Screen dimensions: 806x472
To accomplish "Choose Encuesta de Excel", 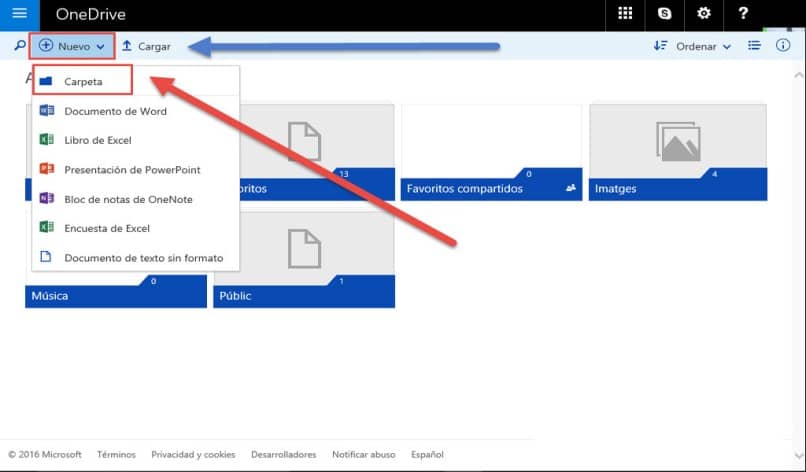I will click(x=136, y=228).
